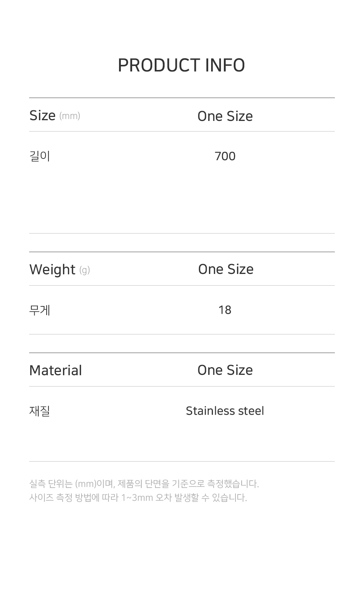Viewport: 364px width, 600px height.
Task: Select the Material section label
Action: [55, 370]
